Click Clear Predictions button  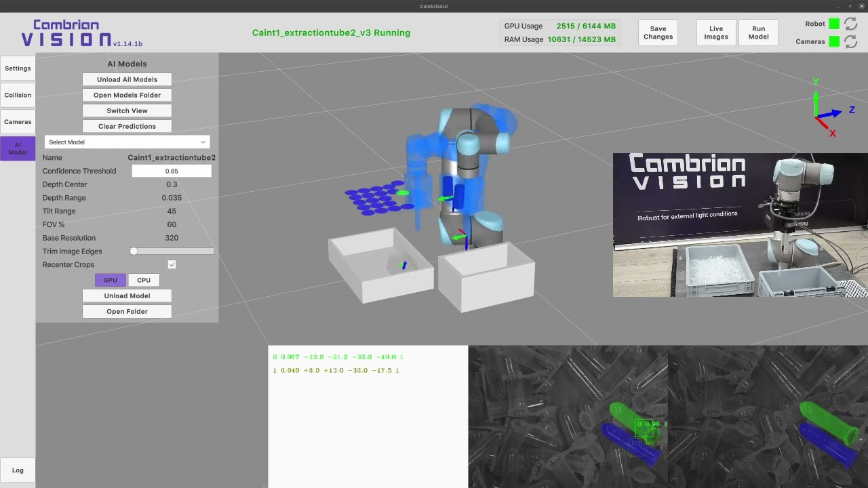[127, 126]
